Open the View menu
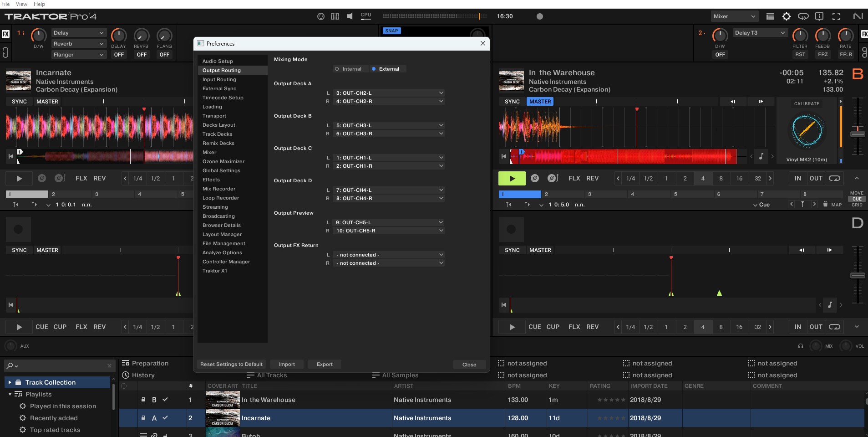 coord(21,4)
